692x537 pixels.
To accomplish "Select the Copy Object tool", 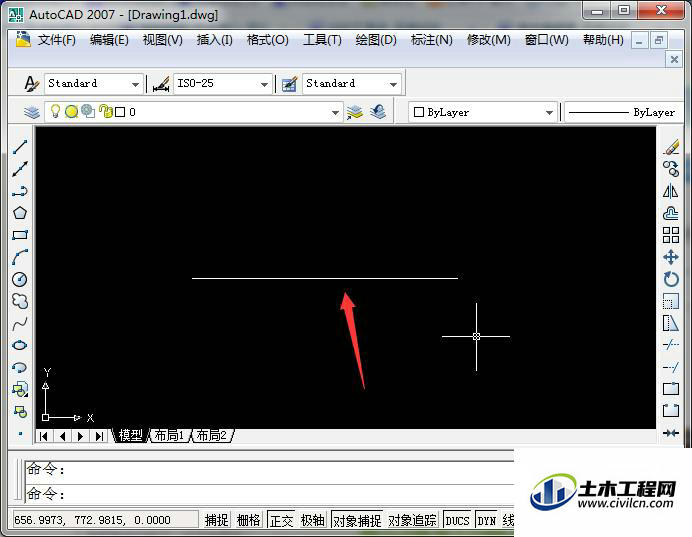I will tap(671, 169).
